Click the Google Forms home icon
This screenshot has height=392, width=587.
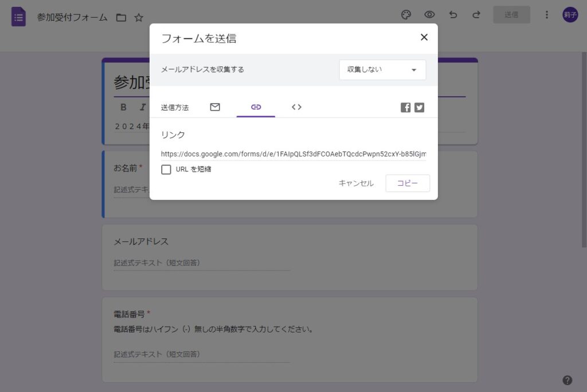click(x=18, y=17)
